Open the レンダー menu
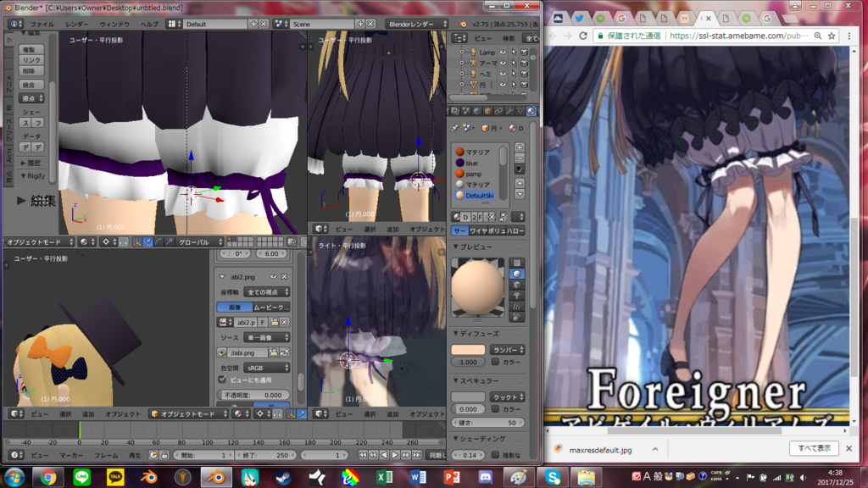Viewport: 868px width, 488px height. coord(76,25)
